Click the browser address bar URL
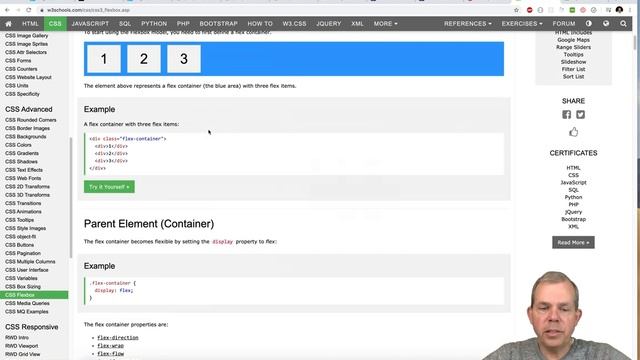The image size is (640, 360). point(88,10)
